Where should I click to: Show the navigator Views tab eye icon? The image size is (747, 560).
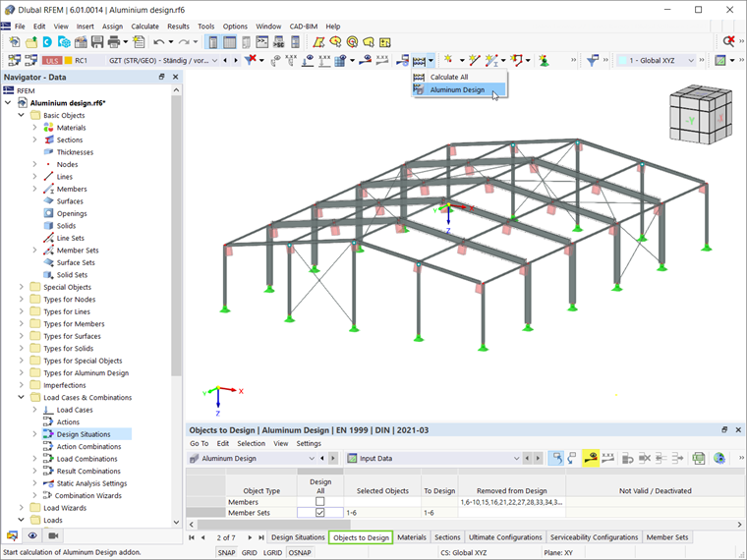[x=32, y=535]
